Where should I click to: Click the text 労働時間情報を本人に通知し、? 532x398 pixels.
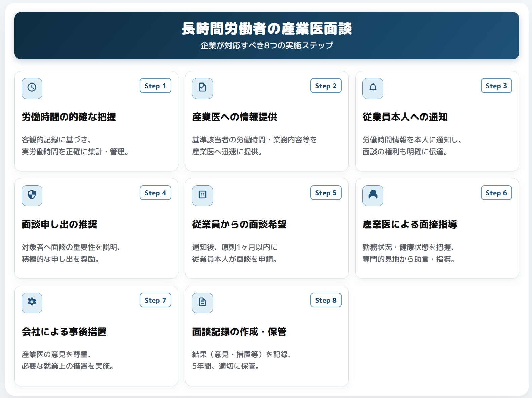tap(412, 140)
